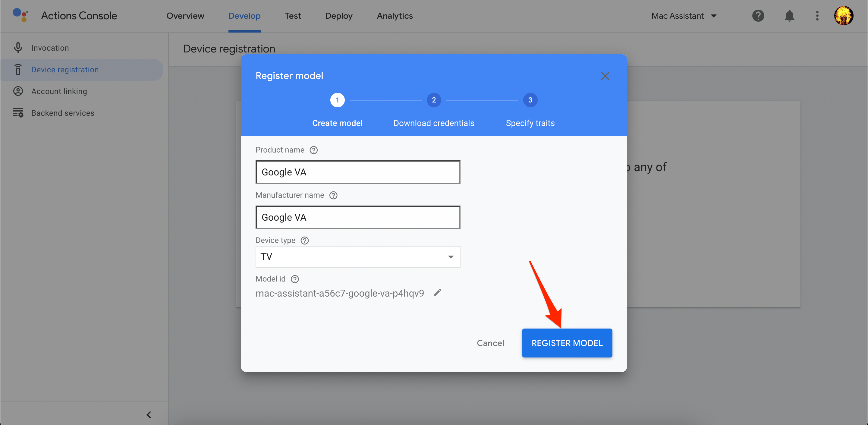The width and height of the screenshot is (868, 425).
Task: Switch to the Overview tab
Action: point(185,16)
